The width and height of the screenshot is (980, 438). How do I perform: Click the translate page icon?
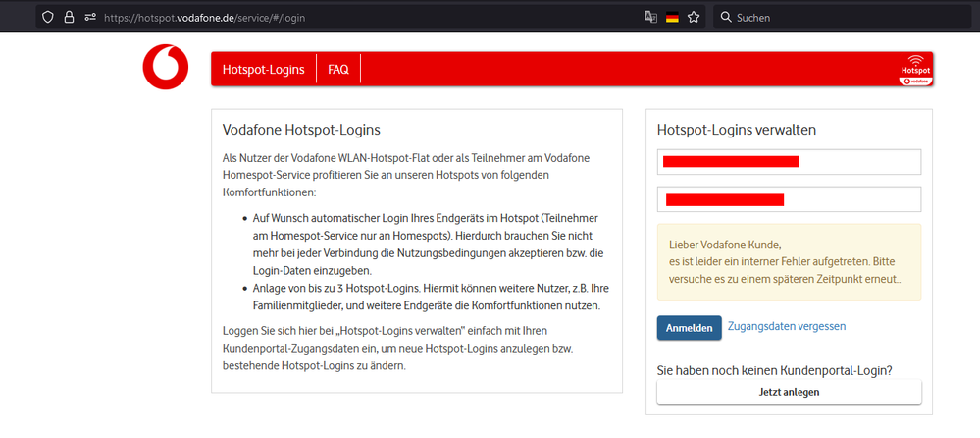[650, 17]
